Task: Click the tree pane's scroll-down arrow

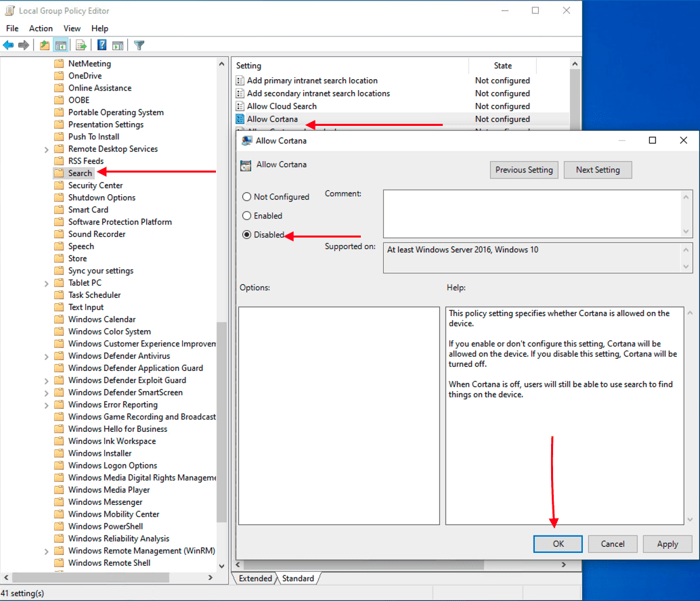Action: tap(222, 566)
